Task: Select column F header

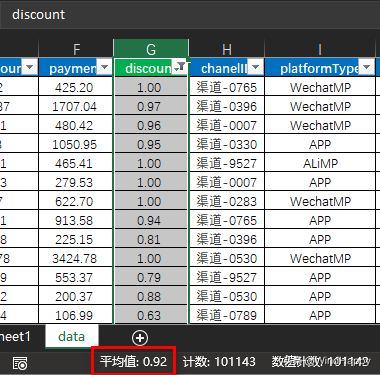Action: [x=76, y=49]
